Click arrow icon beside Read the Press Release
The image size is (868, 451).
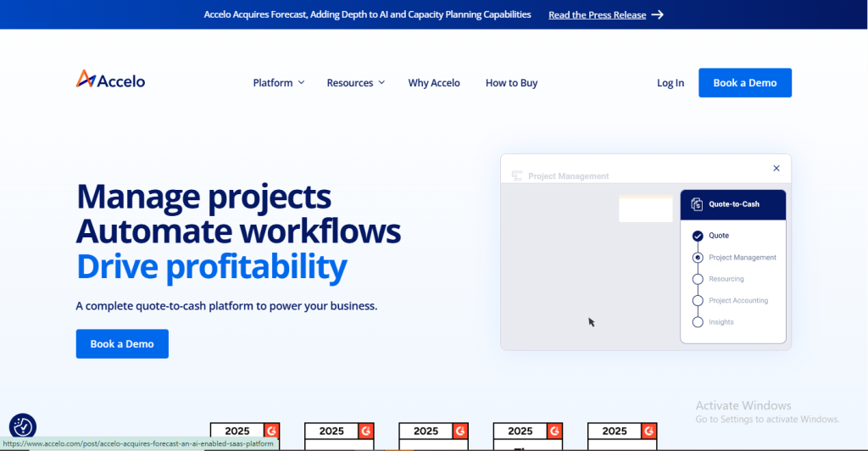pos(658,14)
